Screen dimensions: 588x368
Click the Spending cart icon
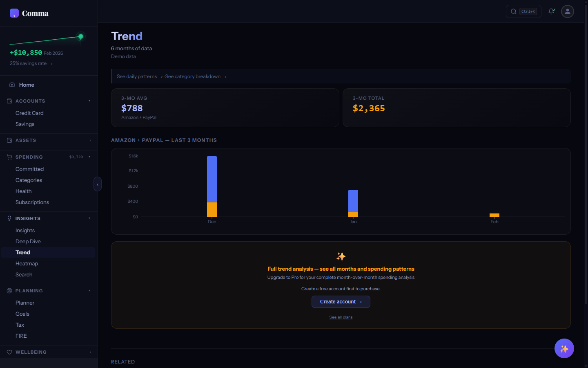(x=9, y=157)
